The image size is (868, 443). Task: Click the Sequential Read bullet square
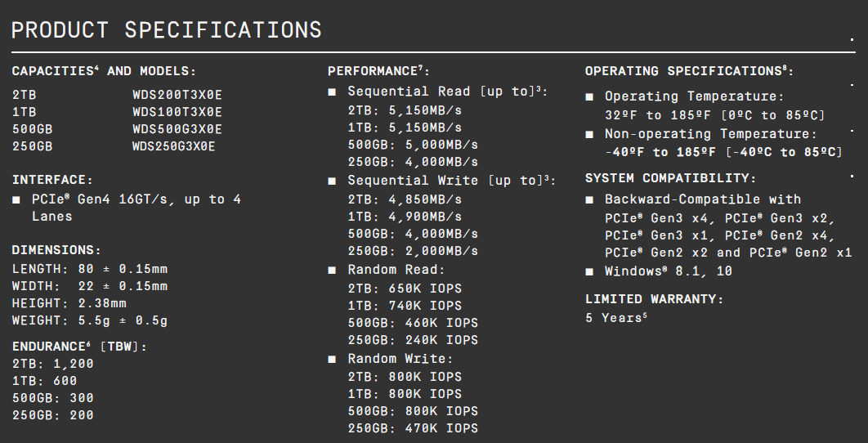click(x=332, y=92)
